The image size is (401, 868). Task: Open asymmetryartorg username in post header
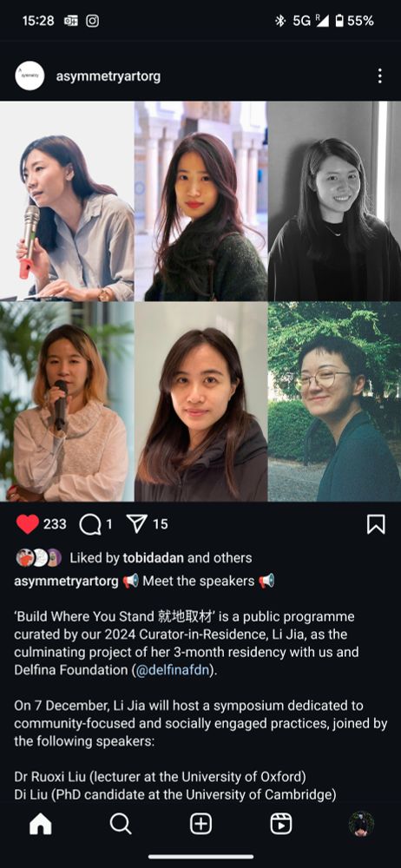[108, 76]
